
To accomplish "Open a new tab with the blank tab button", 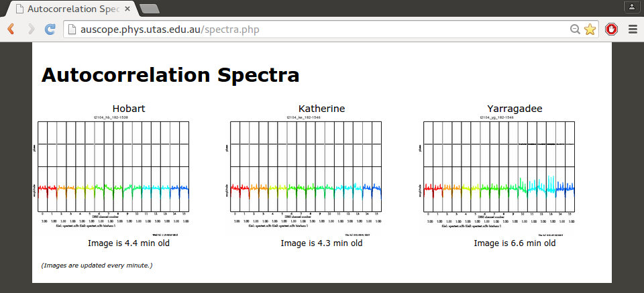I will point(149,9).
